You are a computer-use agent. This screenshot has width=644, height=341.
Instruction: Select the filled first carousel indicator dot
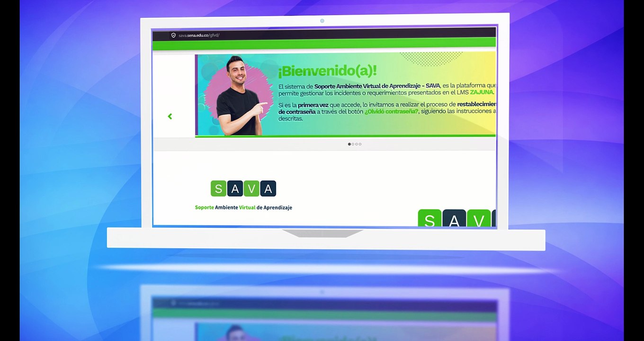349,144
